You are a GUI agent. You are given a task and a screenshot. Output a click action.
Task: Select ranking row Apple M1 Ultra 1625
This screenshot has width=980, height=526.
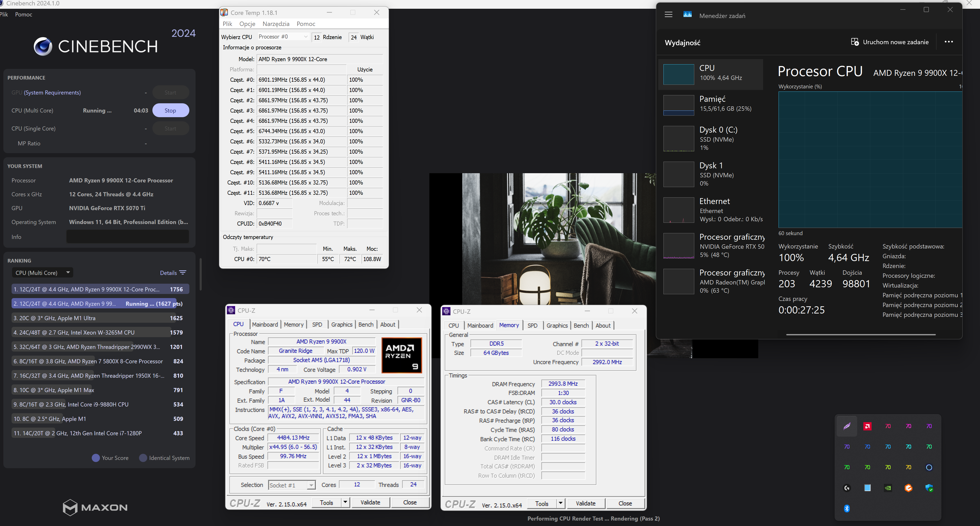100,318
